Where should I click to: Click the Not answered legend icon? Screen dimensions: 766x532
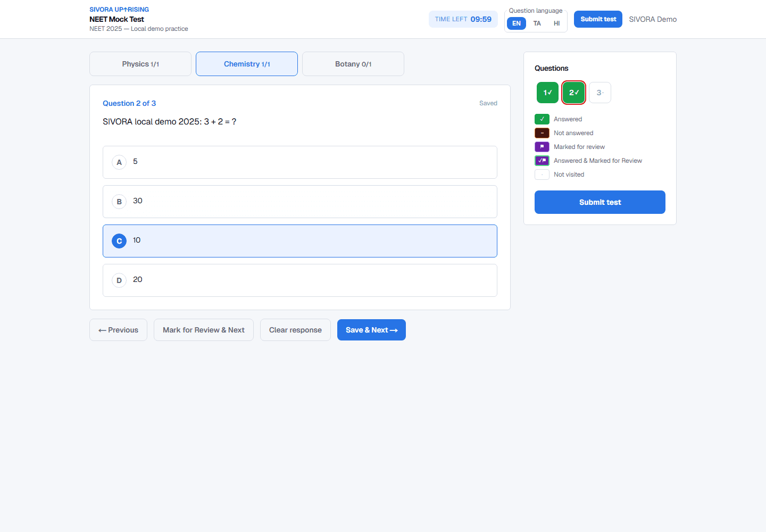[x=542, y=133]
